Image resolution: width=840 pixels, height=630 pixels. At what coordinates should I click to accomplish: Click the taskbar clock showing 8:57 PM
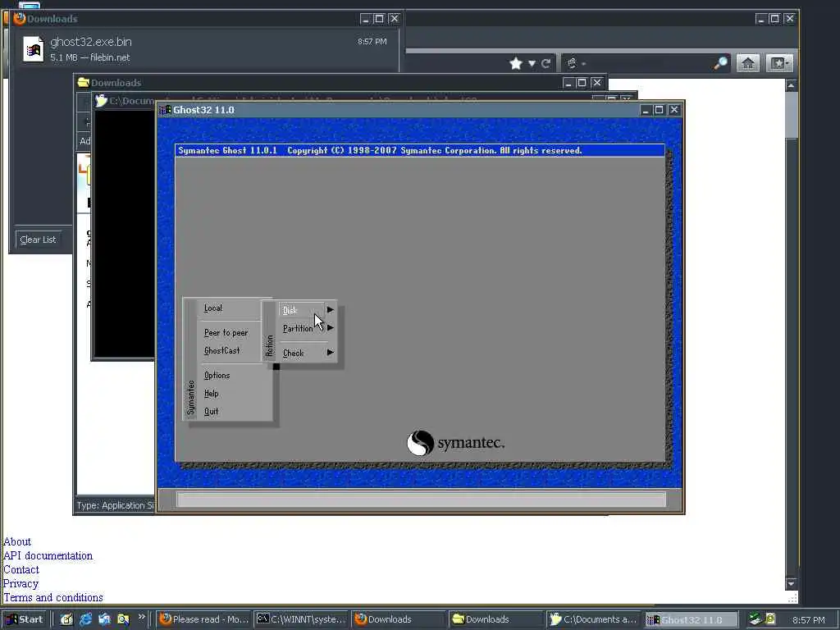[809, 620]
